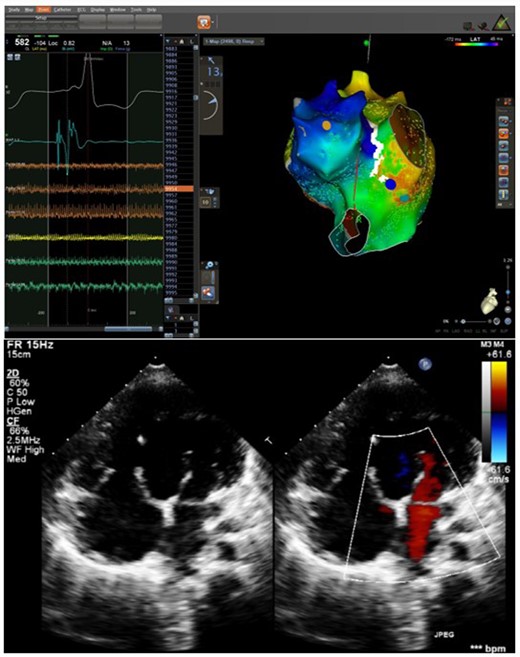Image resolution: width=520 pixels, height=657 pixels.
Task: Click the -104 LAT value readout
Action: pyautogui.click(x=41, y=43)
